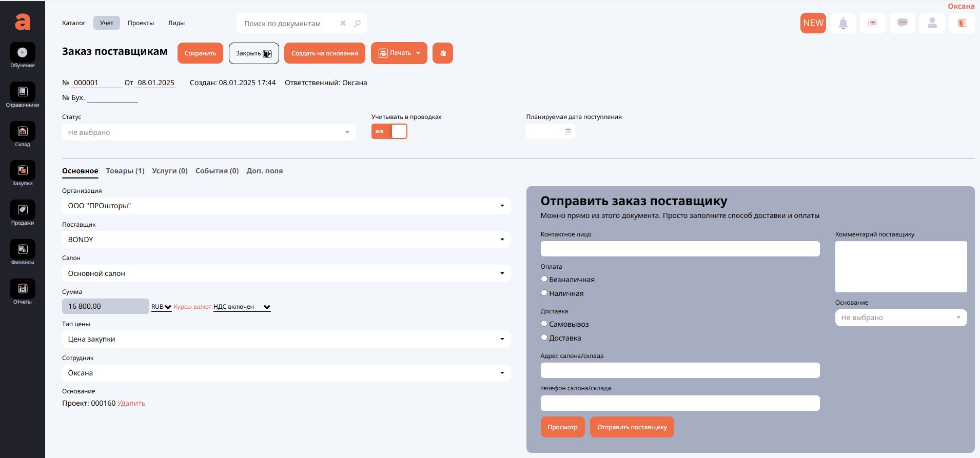The image size is (980, 458).
Task: Click Удалить link next to project
Action: [131, 403]
